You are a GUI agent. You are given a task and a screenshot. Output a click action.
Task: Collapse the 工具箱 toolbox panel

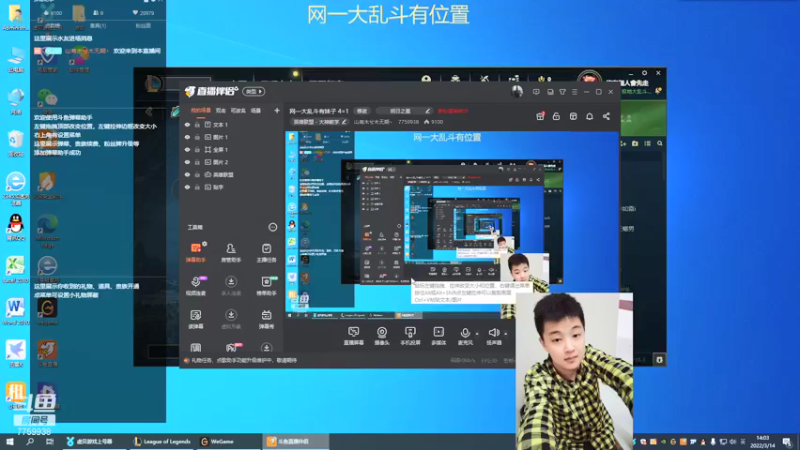pos(272,227)
